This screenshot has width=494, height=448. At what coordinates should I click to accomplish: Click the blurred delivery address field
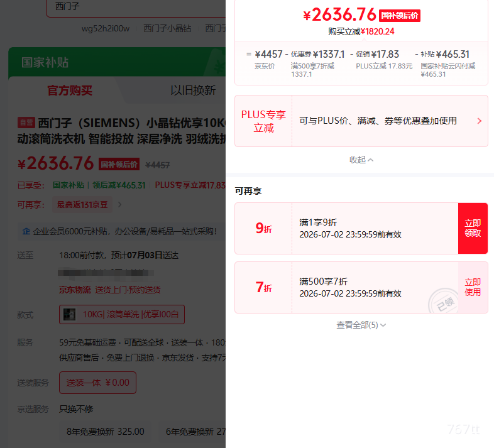pyautogui.click(x=106, y=273)
